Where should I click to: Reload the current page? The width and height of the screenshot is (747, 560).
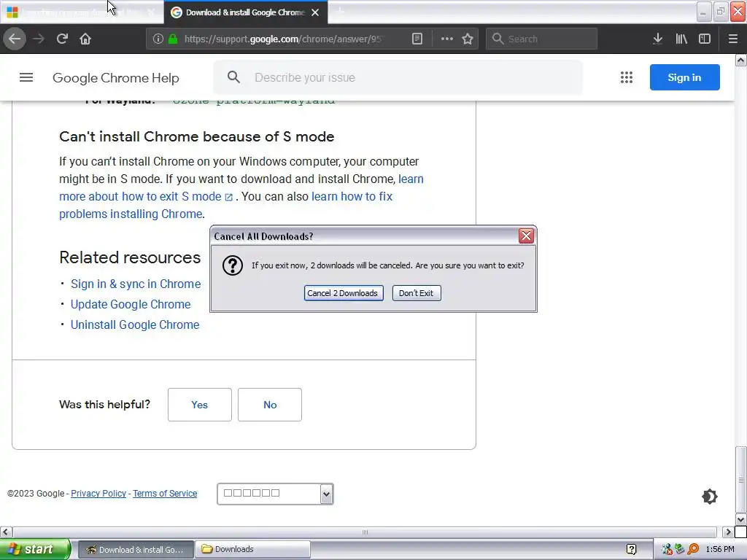(x=62, y=39)
